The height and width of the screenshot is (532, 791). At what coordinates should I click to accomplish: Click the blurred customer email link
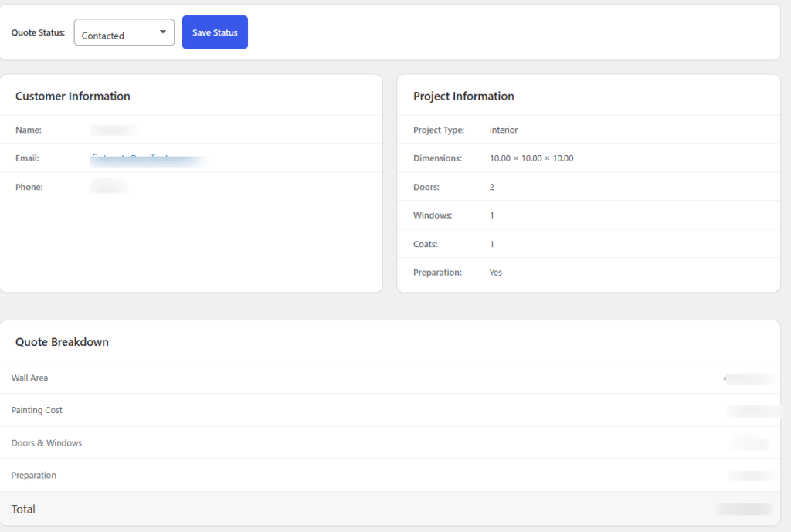pos(150,159)
